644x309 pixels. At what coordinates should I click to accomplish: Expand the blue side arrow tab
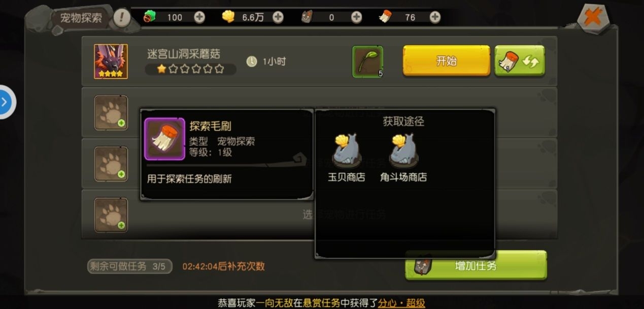(x=5, y=102)
